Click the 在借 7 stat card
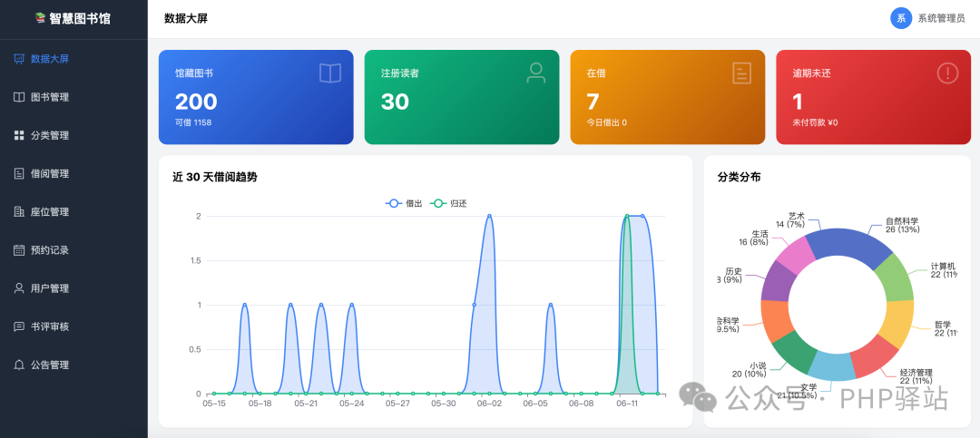This screenshot has height=438, width=980. click(x=668, y=97)
